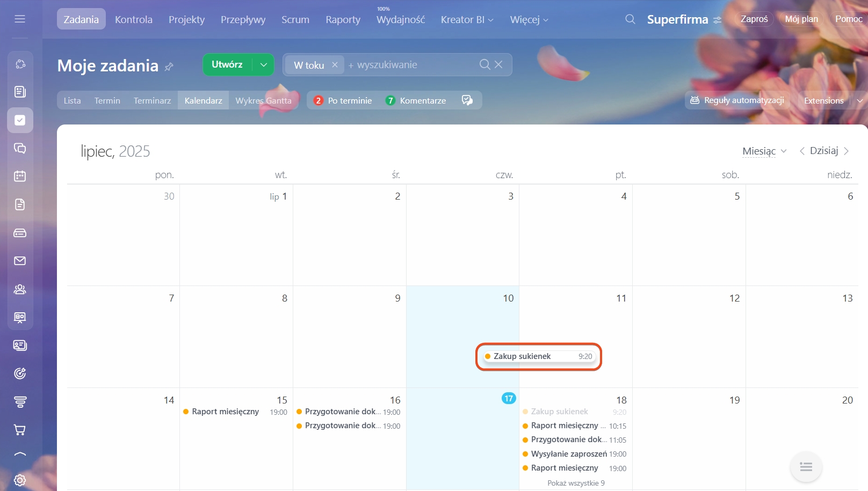Select the Kalendarz view tab
868x491 pixels.
click(x=203, y=100)
